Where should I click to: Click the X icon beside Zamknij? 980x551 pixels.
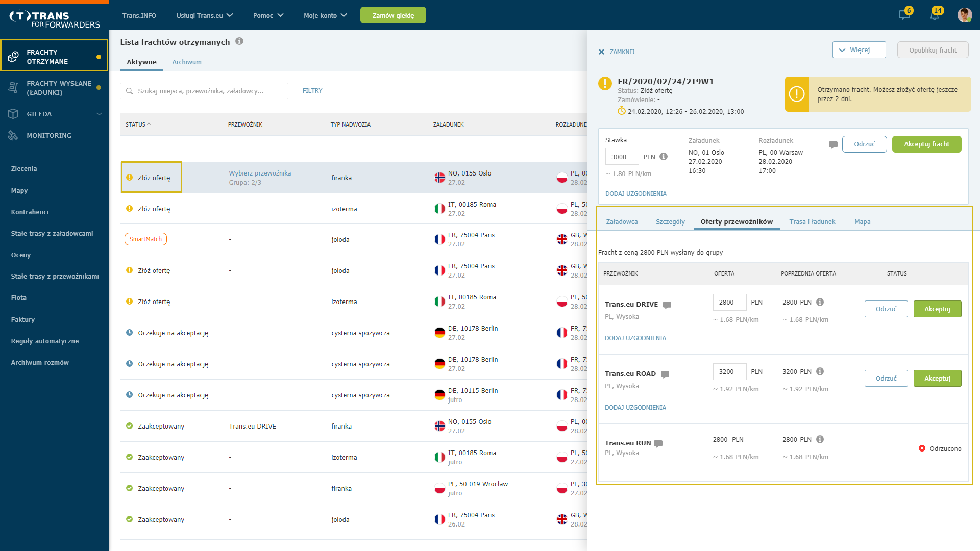pos(601,52)
